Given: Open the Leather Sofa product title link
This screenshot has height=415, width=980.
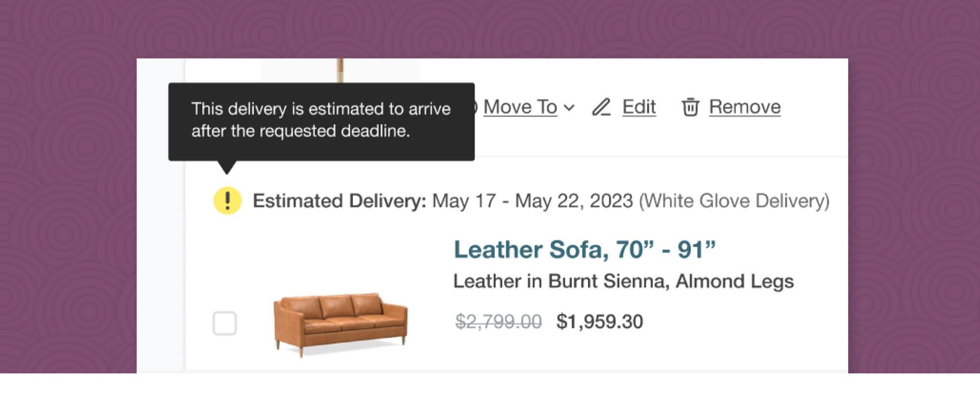Looking at the screenshot, I should tap(584, 249).
